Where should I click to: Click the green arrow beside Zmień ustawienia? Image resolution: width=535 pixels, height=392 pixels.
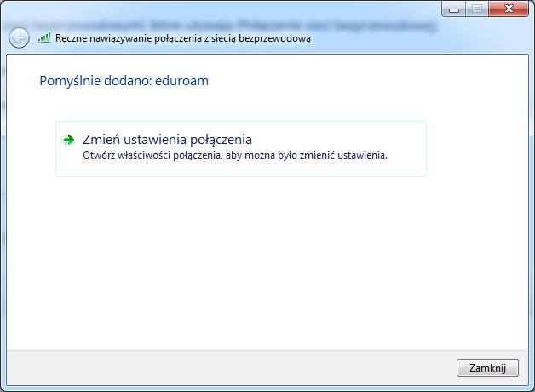(69, 140)
